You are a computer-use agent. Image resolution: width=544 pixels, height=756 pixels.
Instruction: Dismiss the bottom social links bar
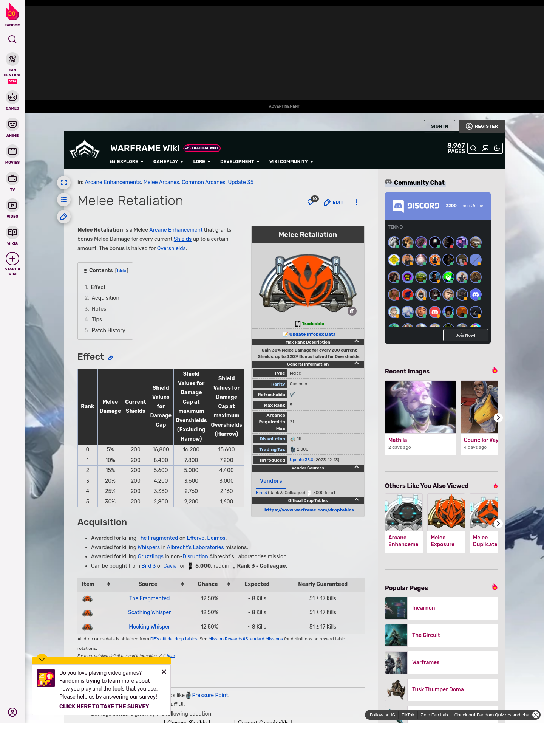[x=536, y=715]
